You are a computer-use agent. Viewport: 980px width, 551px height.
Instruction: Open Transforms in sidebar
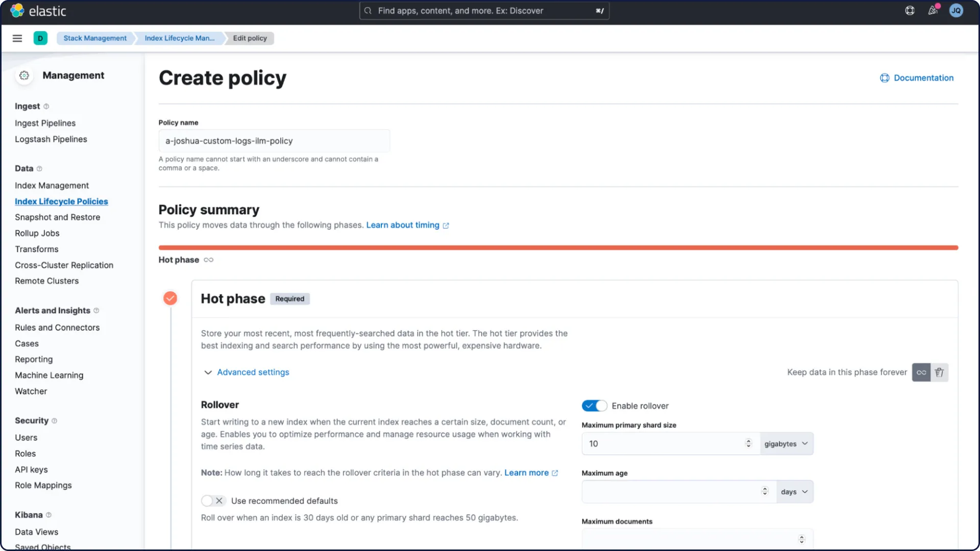37,249
